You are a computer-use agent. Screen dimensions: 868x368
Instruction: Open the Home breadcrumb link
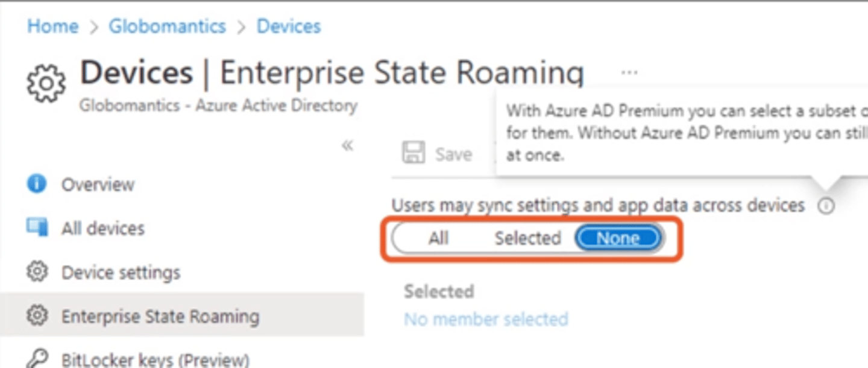point(52,27)
